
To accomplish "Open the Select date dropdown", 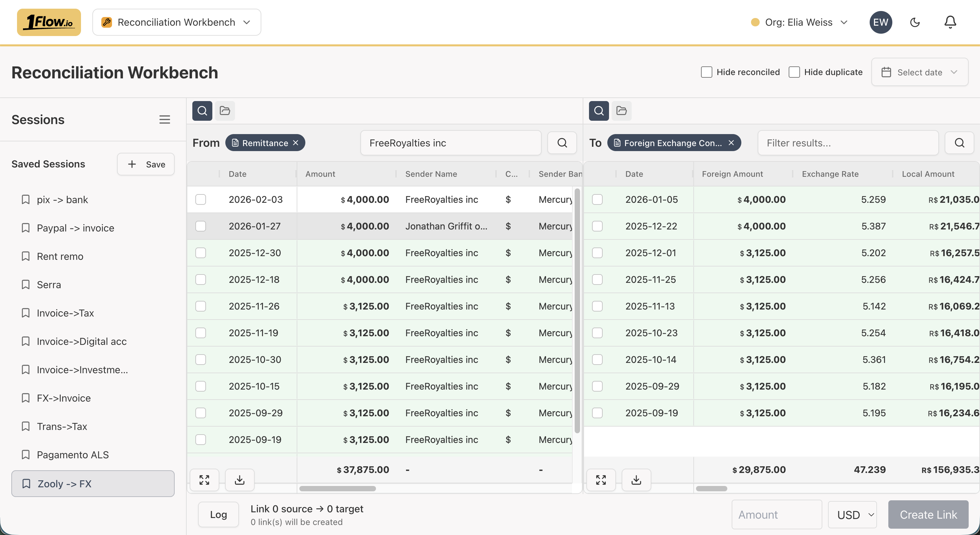I will click(x=920, y=72).
